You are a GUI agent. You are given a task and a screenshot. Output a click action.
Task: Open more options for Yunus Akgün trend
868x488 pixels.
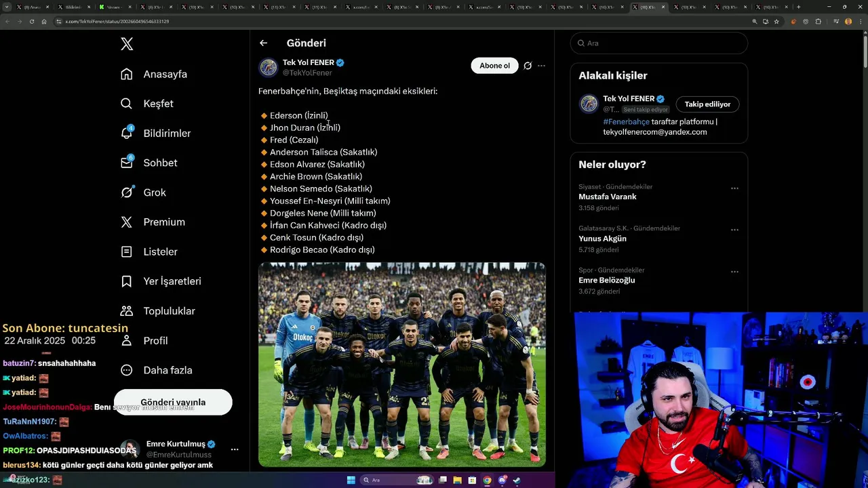click(x=734, y=230)
